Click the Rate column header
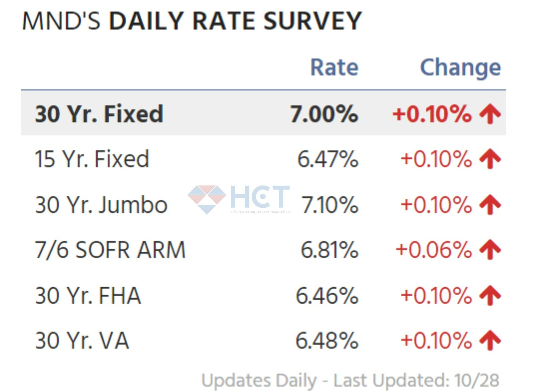This screenshot has width=534, height=392. (x=334, y=68)
